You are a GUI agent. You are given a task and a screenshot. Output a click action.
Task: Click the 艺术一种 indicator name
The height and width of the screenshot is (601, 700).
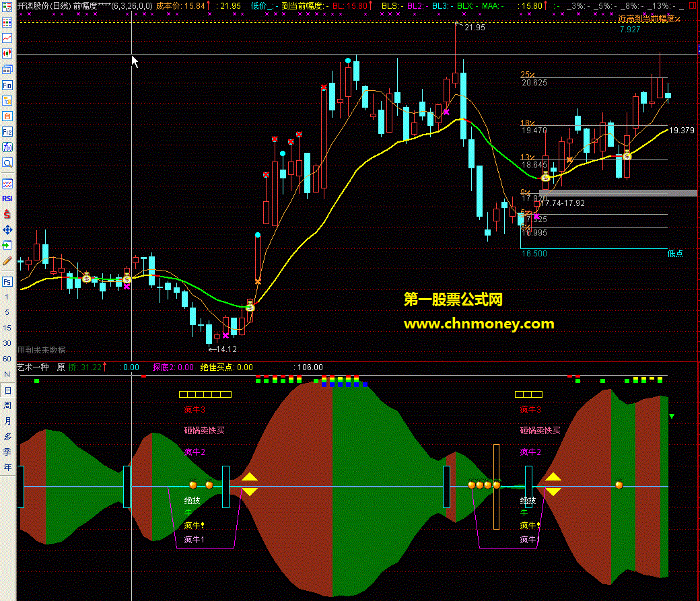33,367
